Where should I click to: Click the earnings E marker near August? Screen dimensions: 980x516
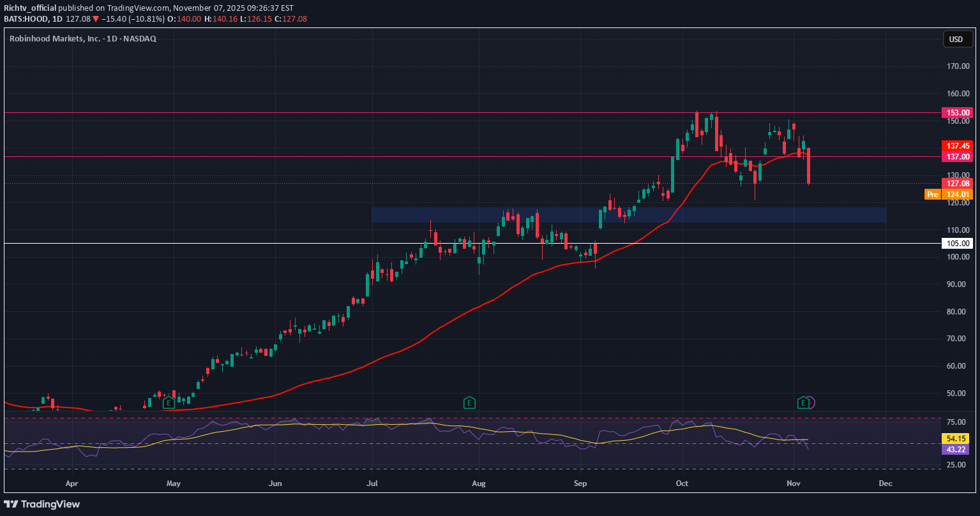pyautogui.click(x=469, y=402)
